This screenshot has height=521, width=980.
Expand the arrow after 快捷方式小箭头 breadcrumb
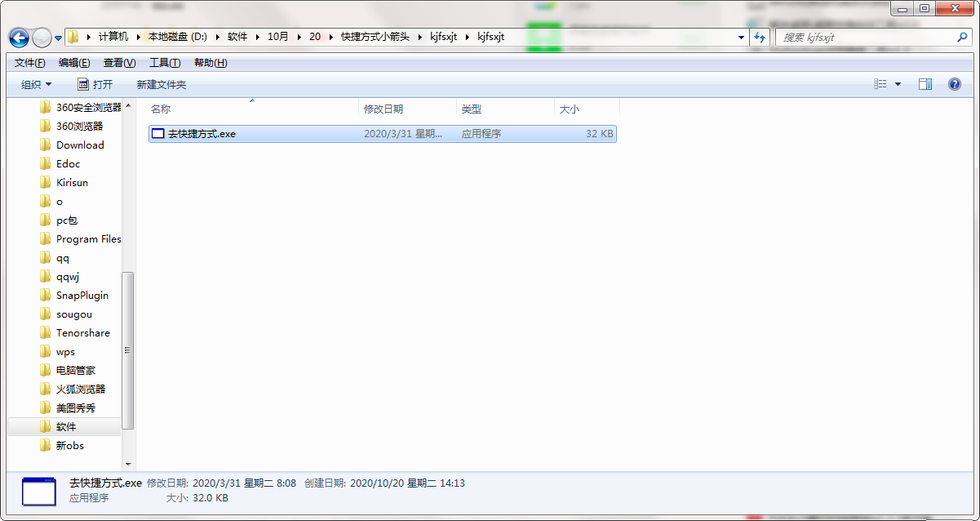[420, 38]
